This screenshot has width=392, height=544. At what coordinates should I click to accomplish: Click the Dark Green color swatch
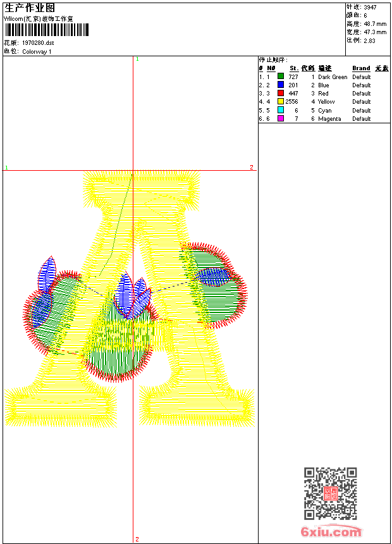tap(281, 77)
